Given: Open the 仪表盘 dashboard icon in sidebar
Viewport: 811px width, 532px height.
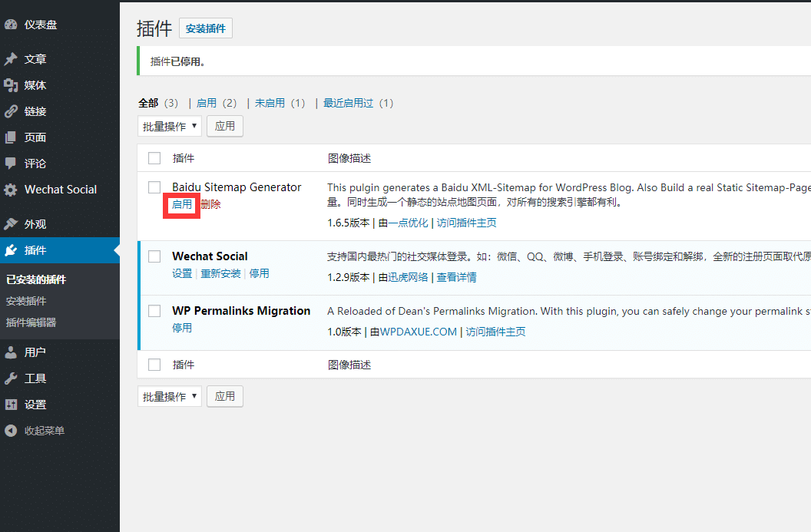Looking at the screenshot, I should tap(12, 24).
